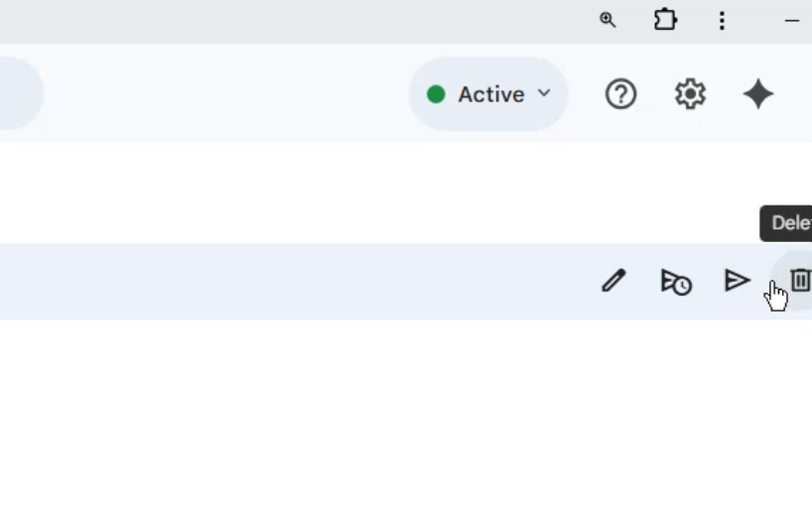This screenshot has height=524, width=812.
Task: Click the browser zoom magnifier icon
Action: pyautogui.click(x=608, y=20)
